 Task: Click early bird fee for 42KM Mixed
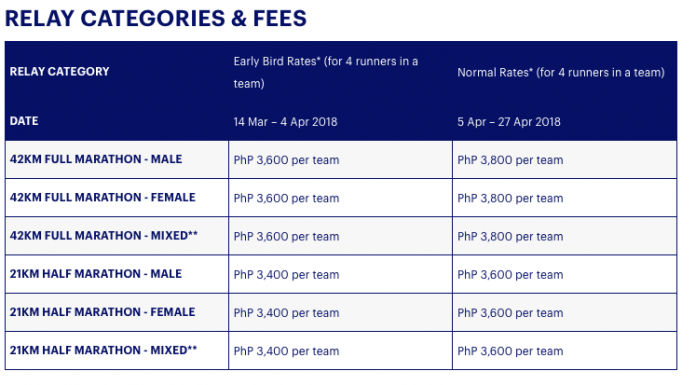tap(286, 236)
